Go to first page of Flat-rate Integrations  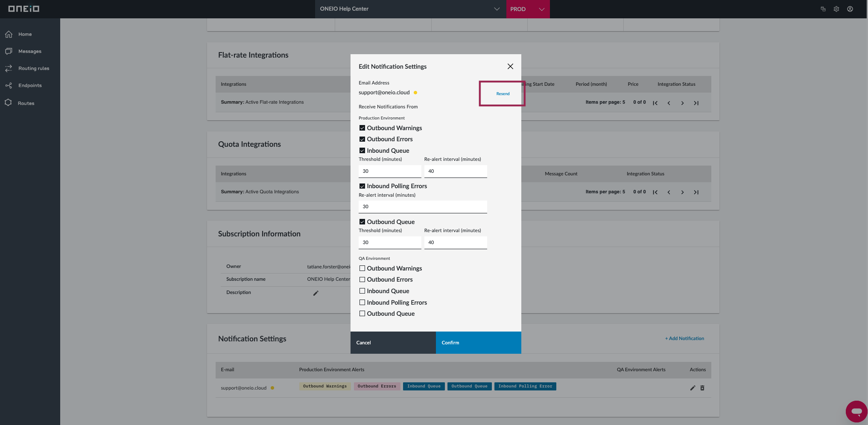(x=655, y=103)
